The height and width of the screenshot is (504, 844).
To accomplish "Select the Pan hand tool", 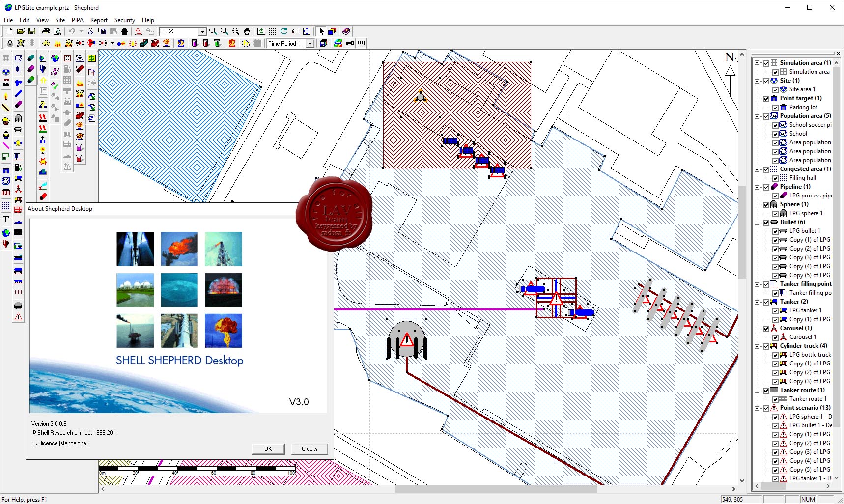I will tap(247, 31).
